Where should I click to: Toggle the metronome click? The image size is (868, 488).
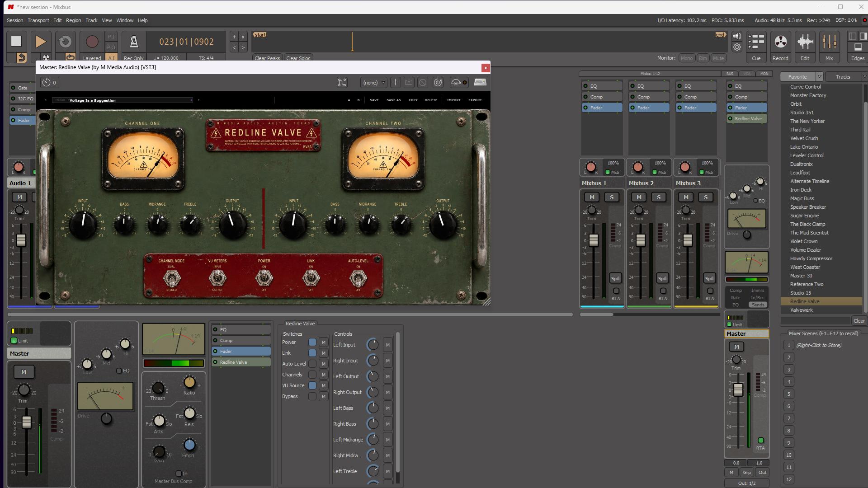[134, 42]
